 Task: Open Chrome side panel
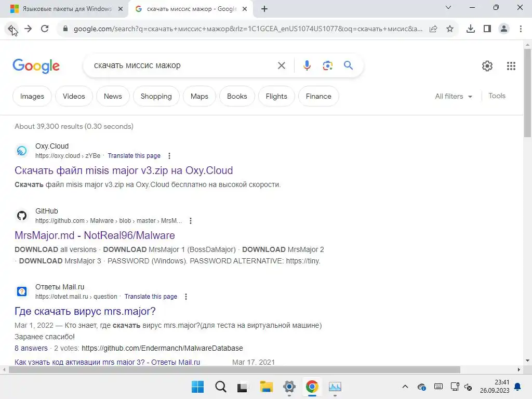487,29
